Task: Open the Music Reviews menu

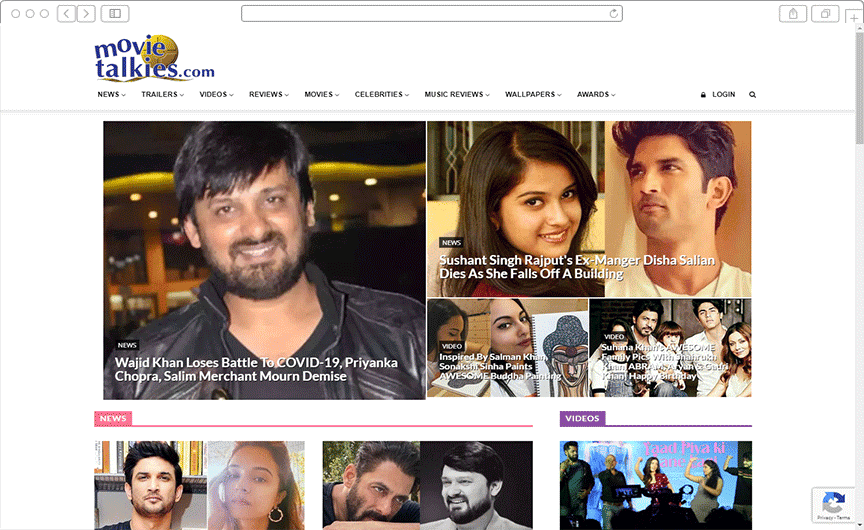Action: click(x=456, y=95)
